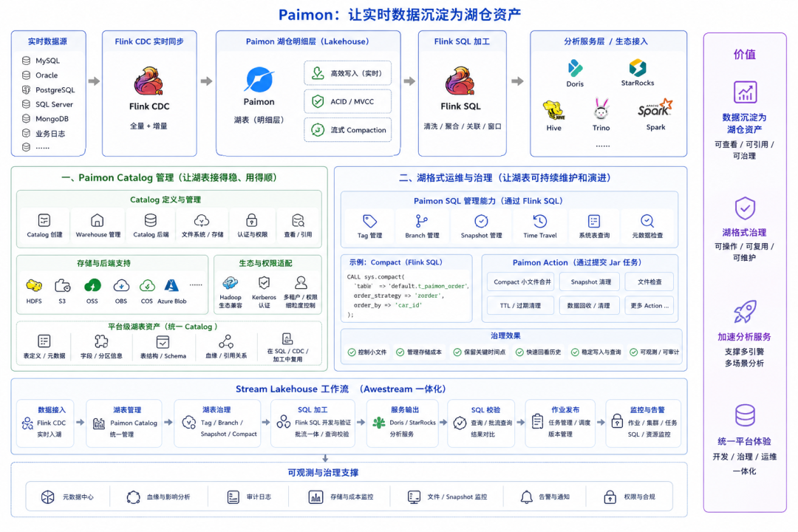Screen dimensions: 798x532
Task: Click the 管理存储成本 check item
Action: 419,352
